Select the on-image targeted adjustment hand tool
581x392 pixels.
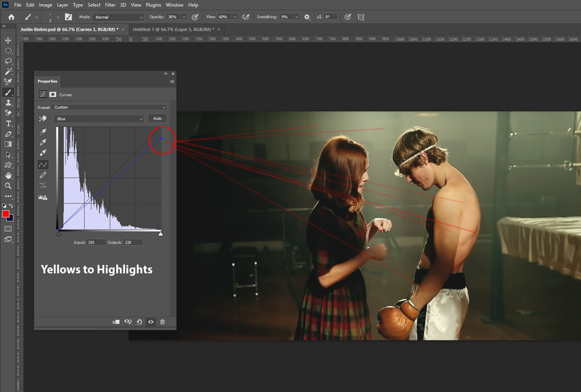coord(42,118)
